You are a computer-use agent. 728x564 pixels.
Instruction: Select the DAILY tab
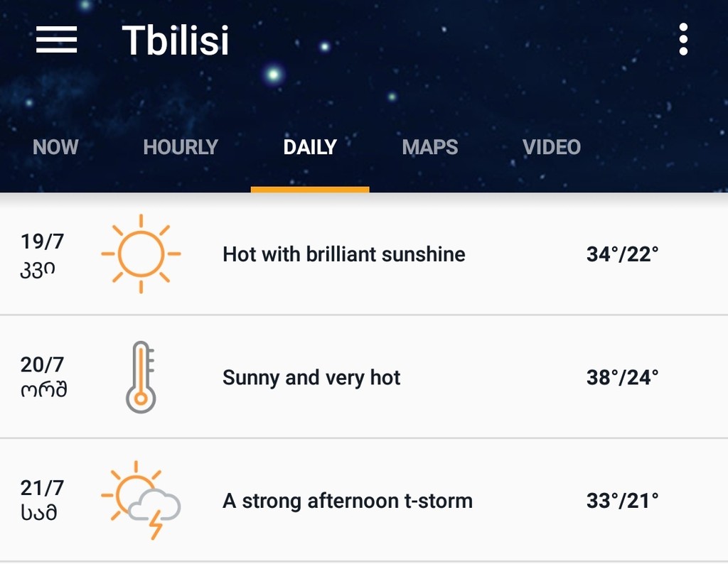tap(310, 147)
